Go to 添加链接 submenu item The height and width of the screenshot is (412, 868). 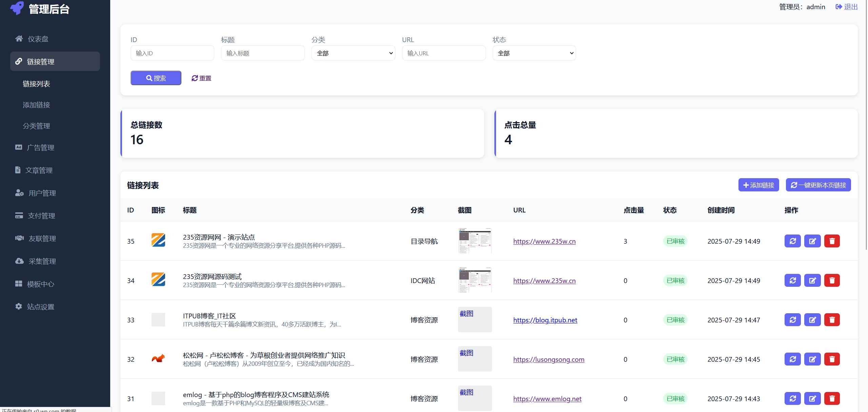[36, 105]
